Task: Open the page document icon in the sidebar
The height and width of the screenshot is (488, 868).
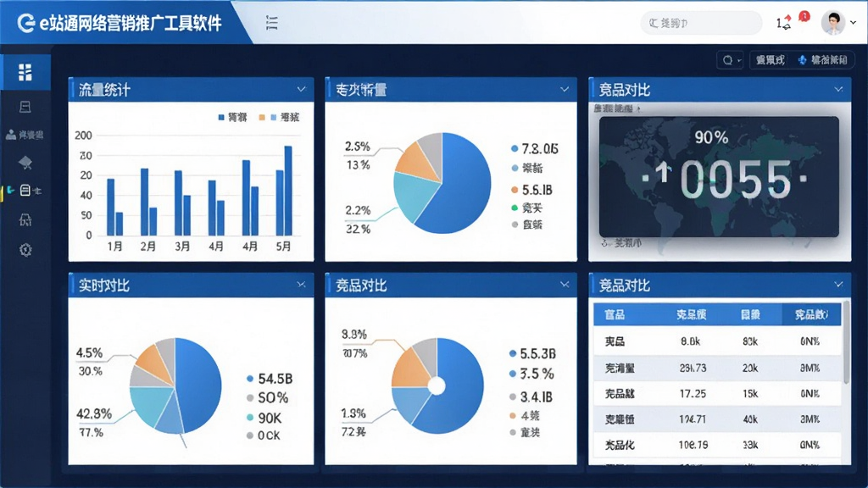Action: click(25, 107)
